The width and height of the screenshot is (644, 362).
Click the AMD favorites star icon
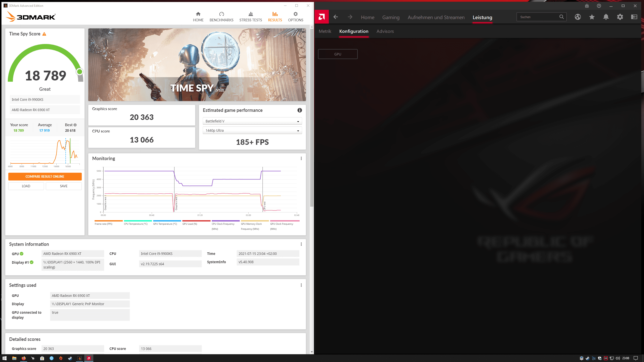coord(592,17)
